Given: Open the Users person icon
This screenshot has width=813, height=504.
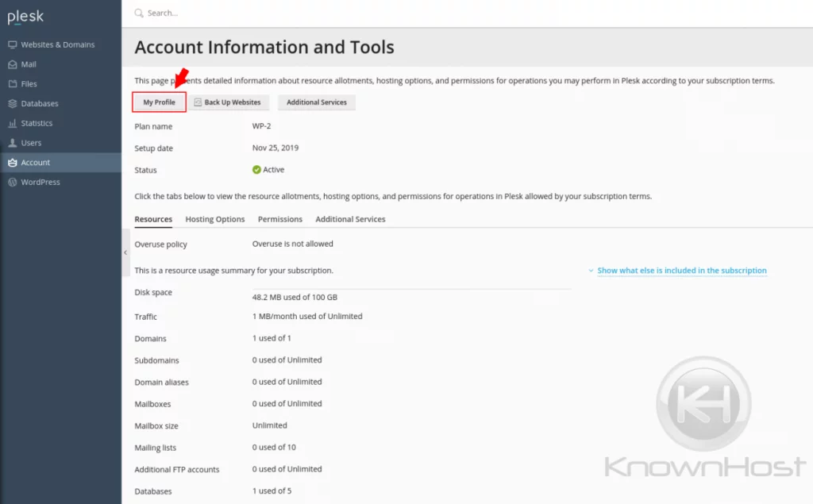Looking at the screenshot, I should coord(13,143).
